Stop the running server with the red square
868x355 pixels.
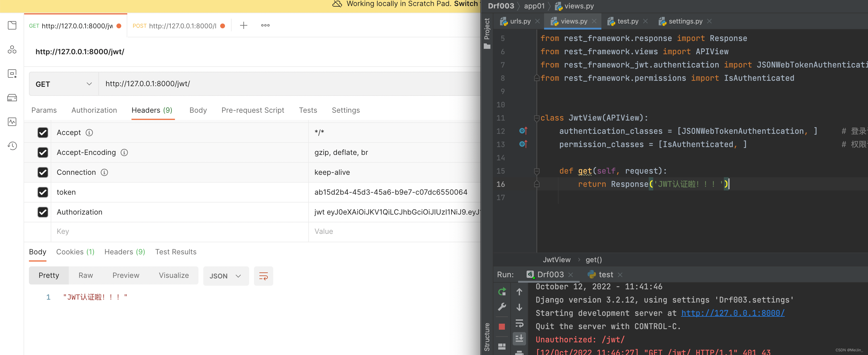coord(502,326)
